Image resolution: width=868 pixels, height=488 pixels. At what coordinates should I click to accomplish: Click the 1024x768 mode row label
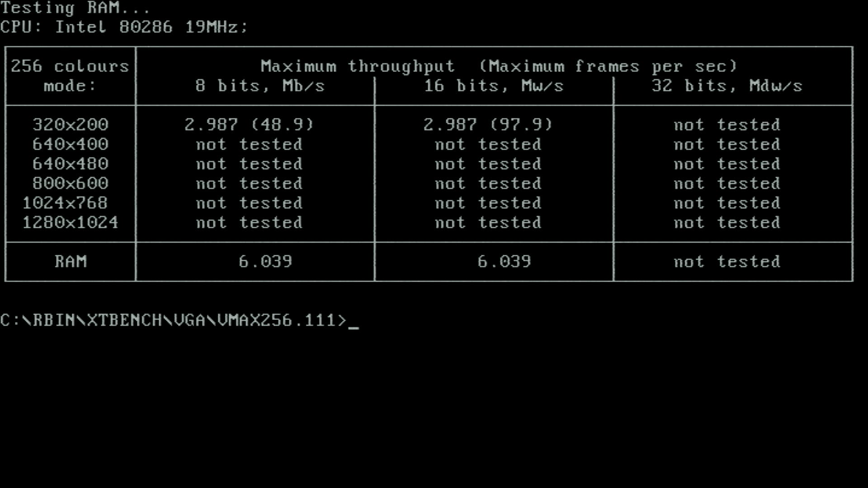click(x=65, y=203)
